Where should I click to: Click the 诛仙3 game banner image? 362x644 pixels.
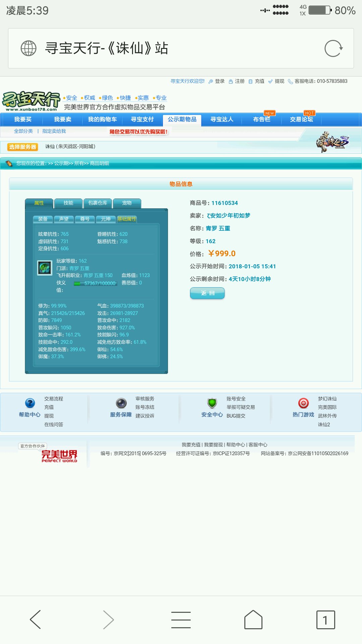(x=332, y=142)
